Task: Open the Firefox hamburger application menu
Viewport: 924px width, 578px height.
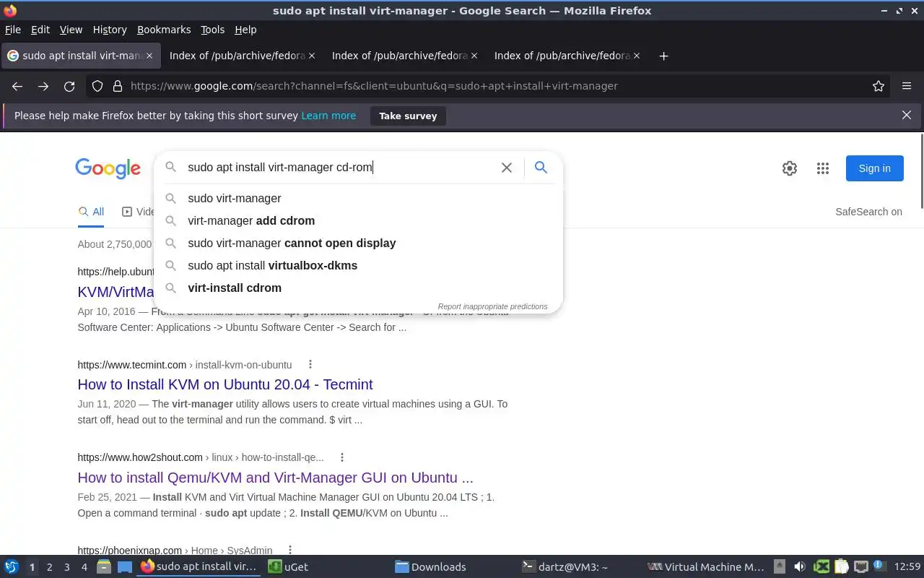Action: point(907,86)
